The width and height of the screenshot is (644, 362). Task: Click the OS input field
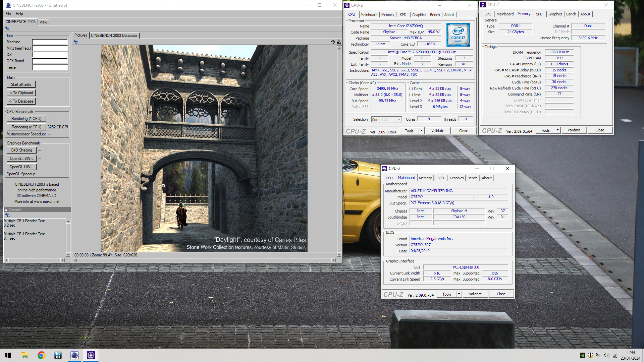click(x=50, y=55)
